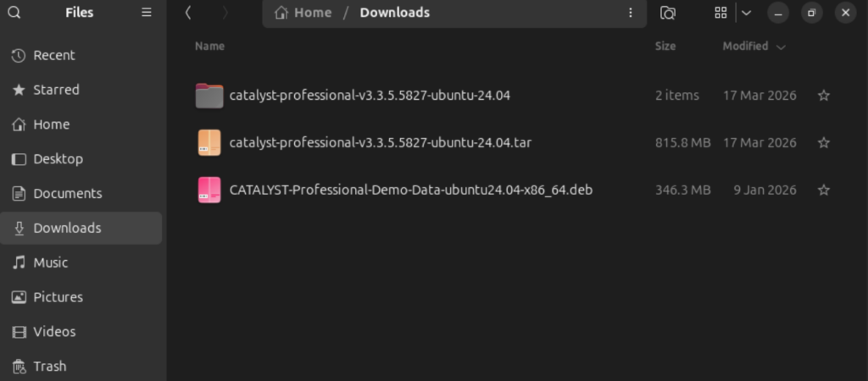Go back with the left arrow

pos(188,13)
